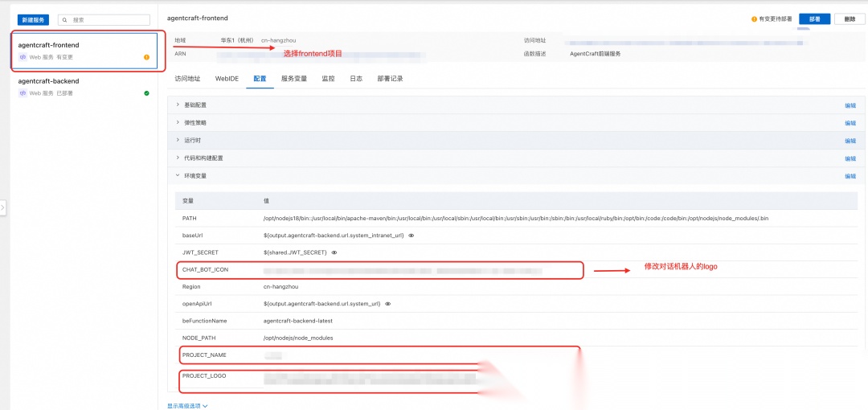Click the 有变更待部署 warning icon
This screenshot has height=410, width=868.
click(x=754, y=18)
